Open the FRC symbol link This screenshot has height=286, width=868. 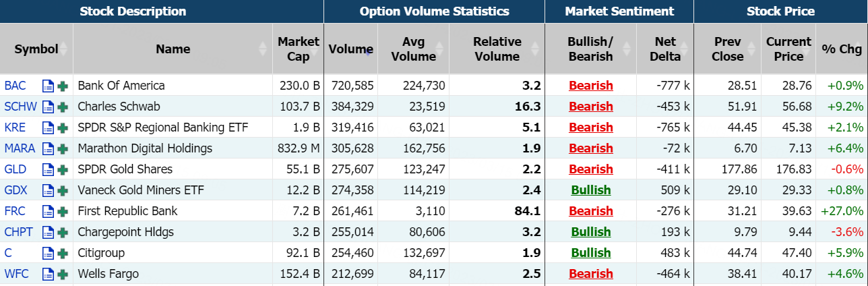pyautogui.click(x=15, y=211)
